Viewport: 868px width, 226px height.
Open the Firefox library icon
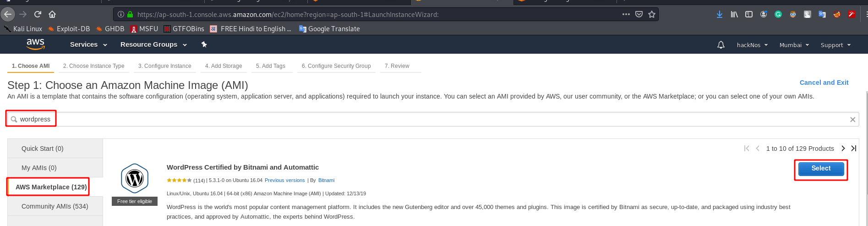click(734, 14)
